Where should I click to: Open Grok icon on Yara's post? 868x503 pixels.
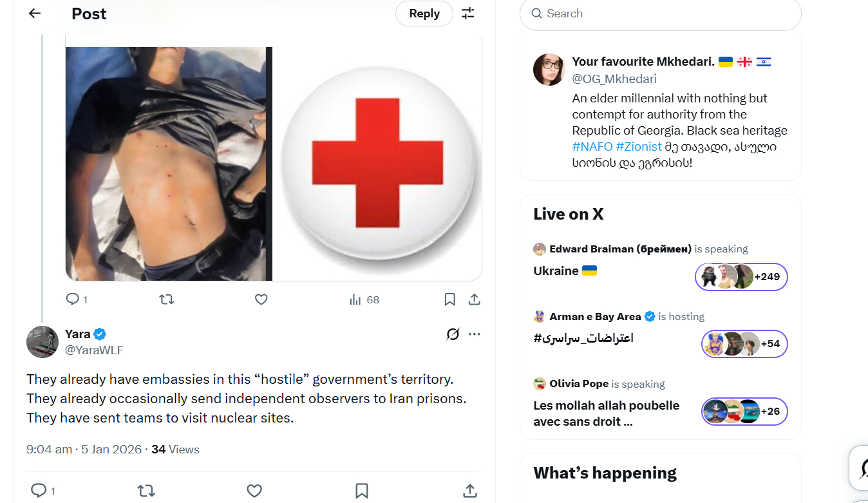(x=453, y=334)
